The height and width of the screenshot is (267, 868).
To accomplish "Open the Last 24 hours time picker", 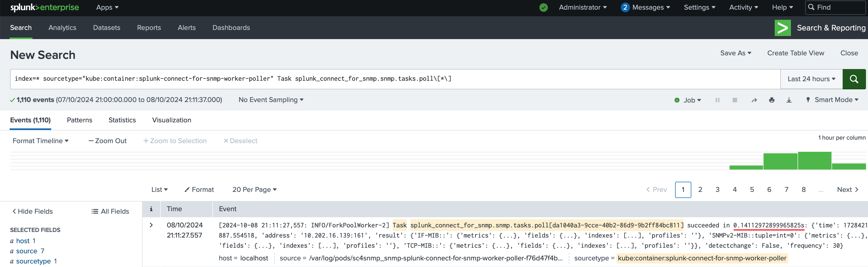I will tap(811, 79).
